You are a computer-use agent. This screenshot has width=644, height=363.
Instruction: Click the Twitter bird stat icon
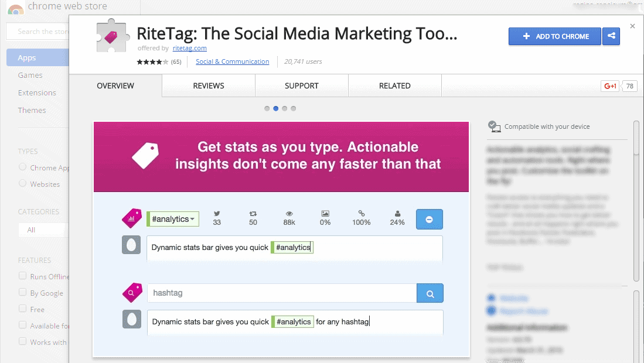pyautogui.click(x=217, y=214)
